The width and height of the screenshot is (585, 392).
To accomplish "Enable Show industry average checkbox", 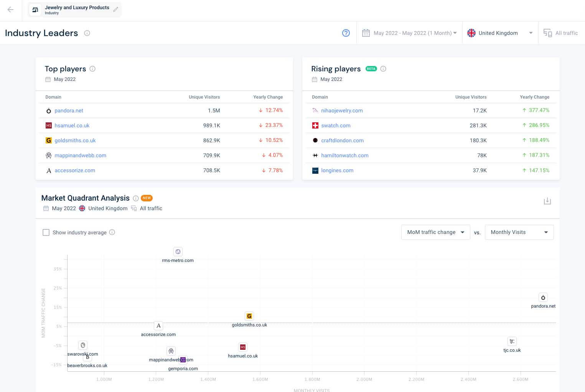I will (46, 232).
